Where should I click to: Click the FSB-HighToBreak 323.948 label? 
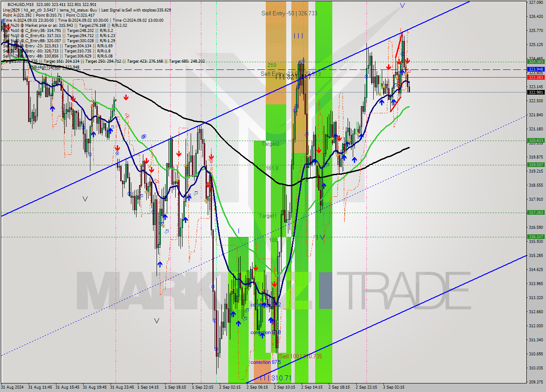coord(54,67)
